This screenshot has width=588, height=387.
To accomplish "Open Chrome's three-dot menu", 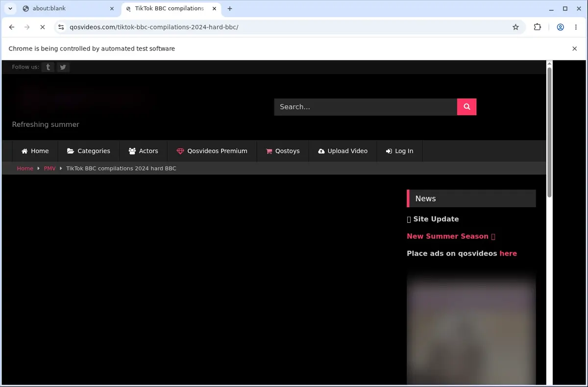I will point(575,27).
